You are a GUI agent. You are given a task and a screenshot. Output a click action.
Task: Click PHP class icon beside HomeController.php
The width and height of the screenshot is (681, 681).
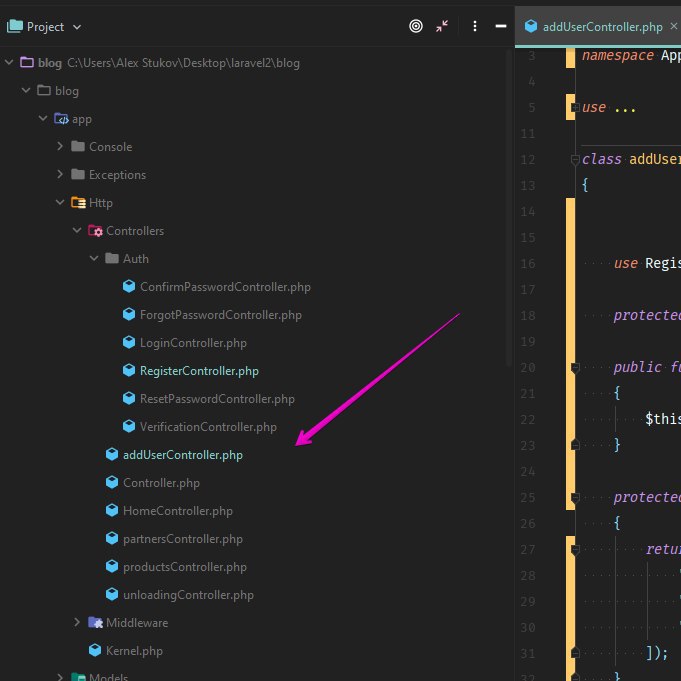tap(112, 510)
